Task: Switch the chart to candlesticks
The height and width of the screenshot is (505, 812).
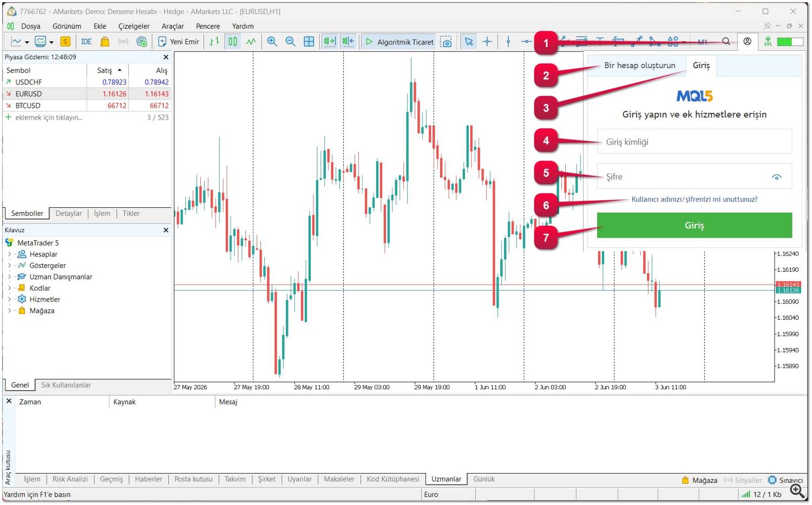Action: tap(233, 42)
